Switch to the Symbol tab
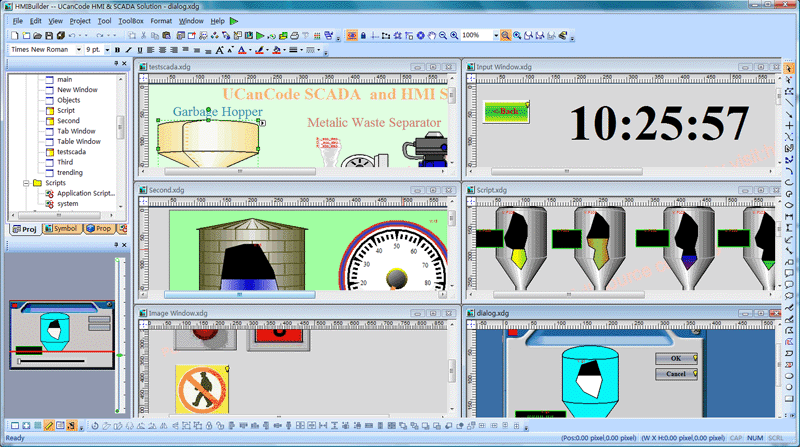800x447 pixels. point(61,229)
